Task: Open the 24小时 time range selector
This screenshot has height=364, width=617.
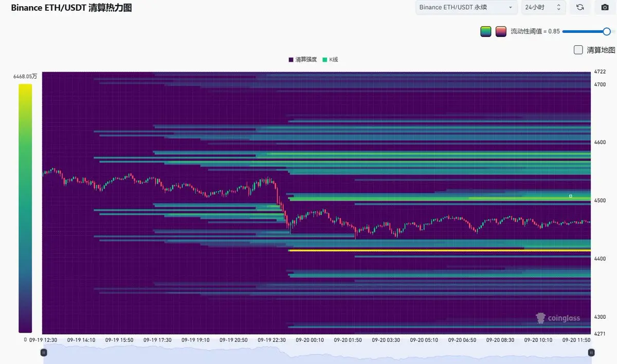Action: (x=543, y=7)
